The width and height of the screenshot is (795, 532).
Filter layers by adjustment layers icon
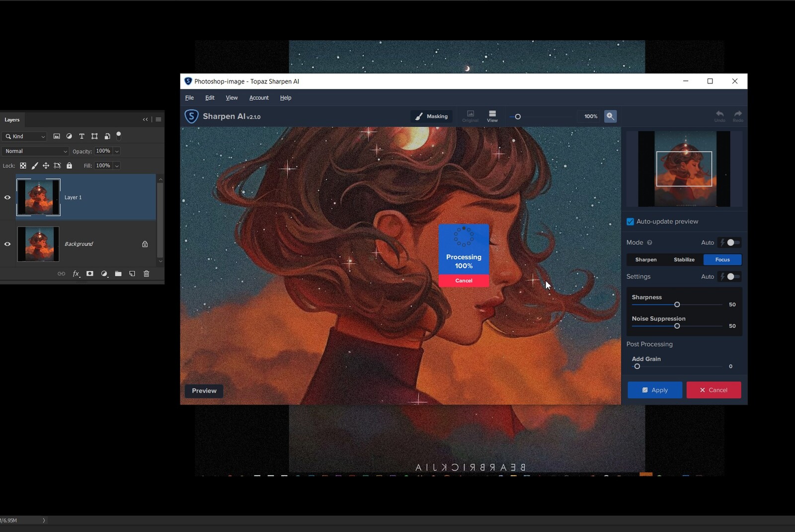click(x=69, y=136)
